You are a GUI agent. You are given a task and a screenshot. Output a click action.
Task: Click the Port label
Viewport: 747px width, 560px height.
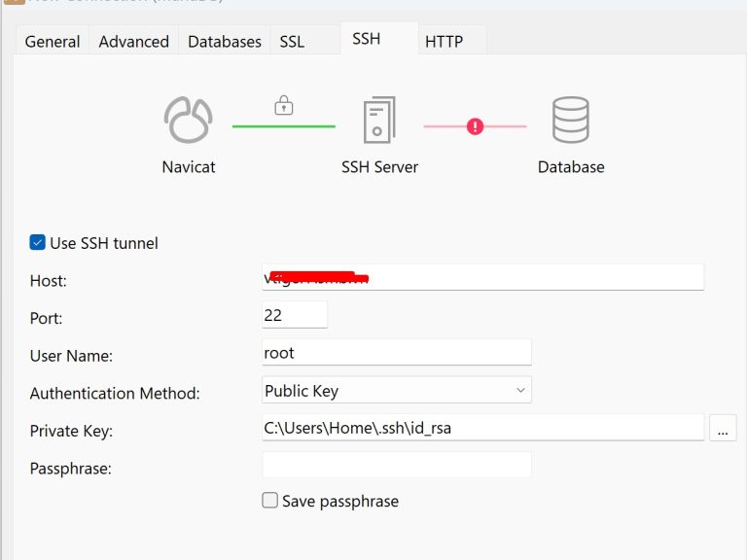click(x=47, y=318)
